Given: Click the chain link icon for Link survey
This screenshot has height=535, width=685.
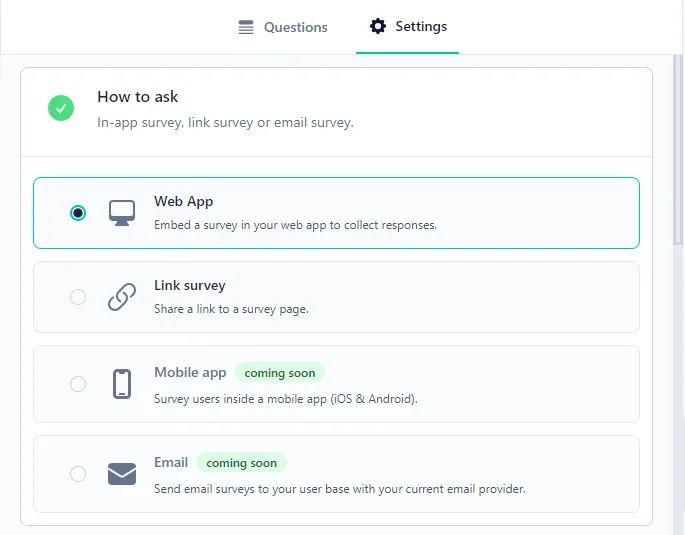Looking at the screenshot, I should click(121, 297).
